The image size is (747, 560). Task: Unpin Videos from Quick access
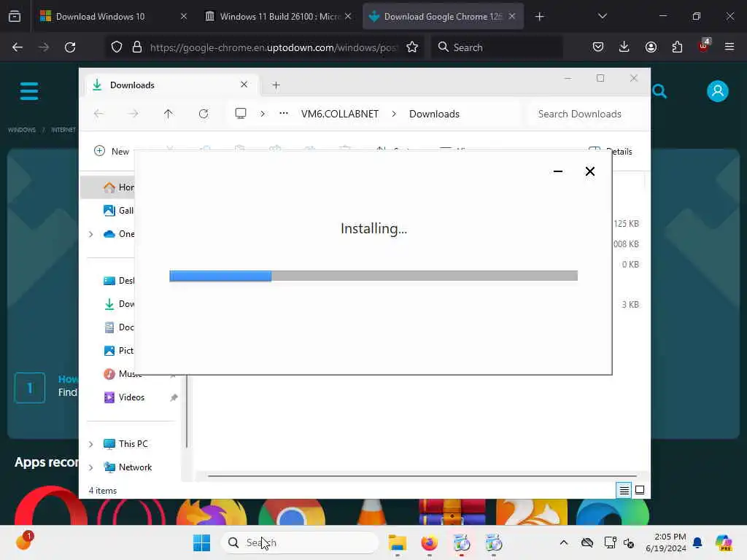(x=174, y=397)
